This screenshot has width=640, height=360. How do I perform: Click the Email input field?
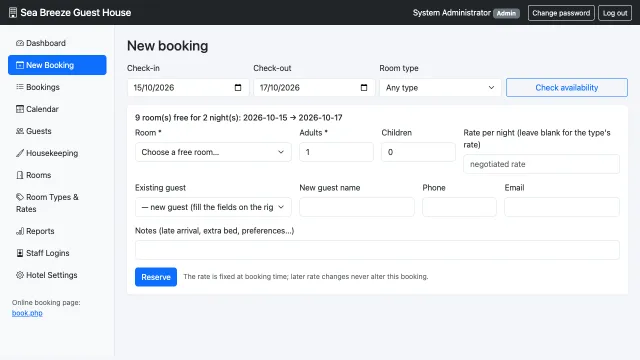[562, 207]
